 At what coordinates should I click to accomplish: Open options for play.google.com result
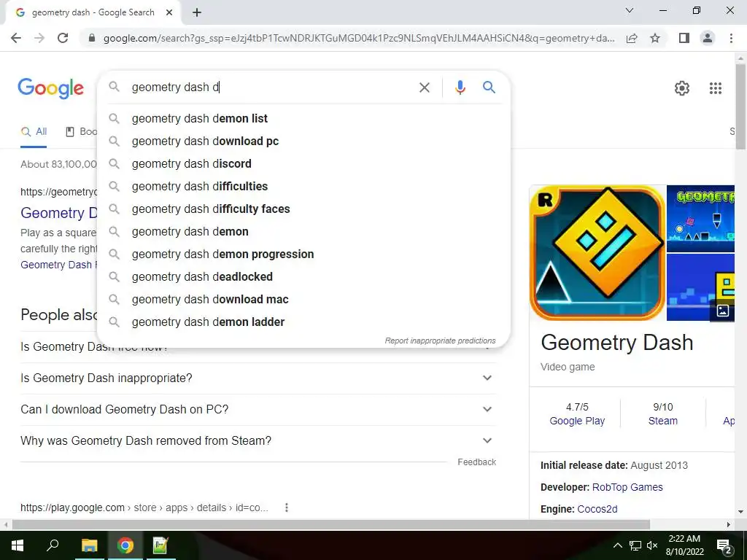tap(286, 507)
